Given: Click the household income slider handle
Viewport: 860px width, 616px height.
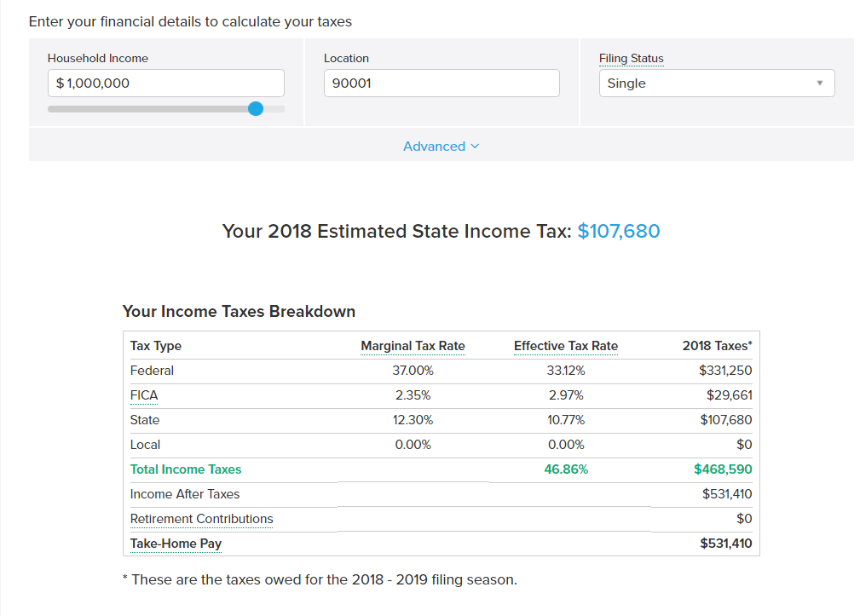Looking at the screenshot, I should 256,108.
